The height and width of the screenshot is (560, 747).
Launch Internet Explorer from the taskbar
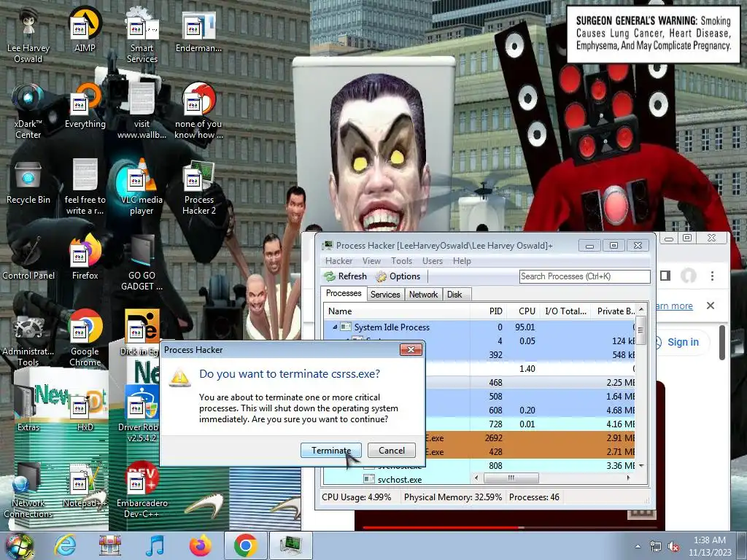(65, 545)
